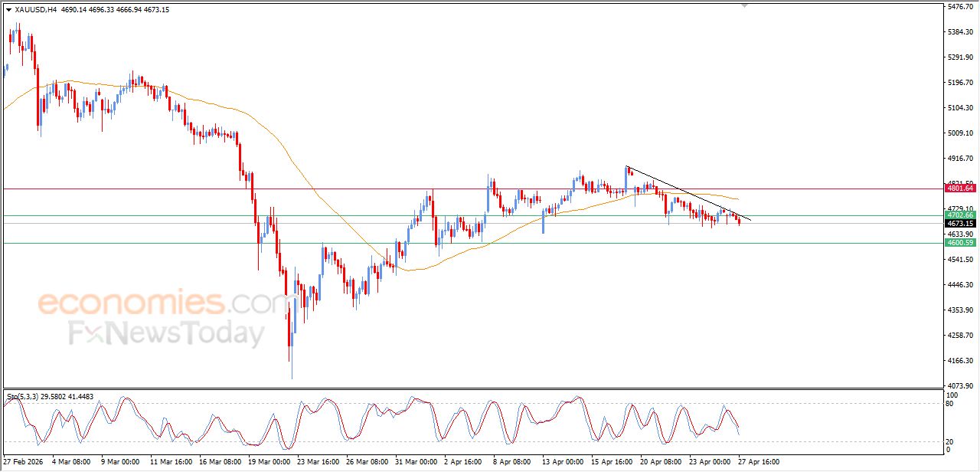Click the triangle arrow before XAUUSD,H4
The height and width of the screenshot is (472, 980).
[8, 10]
